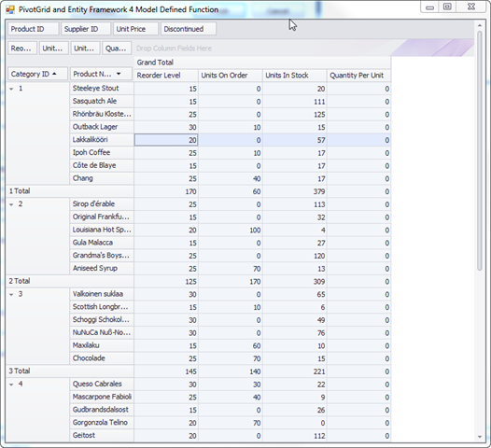Click the Units On Order column header
The width and height of the screenshot is (491, 448).
click(x=231, y=76)
